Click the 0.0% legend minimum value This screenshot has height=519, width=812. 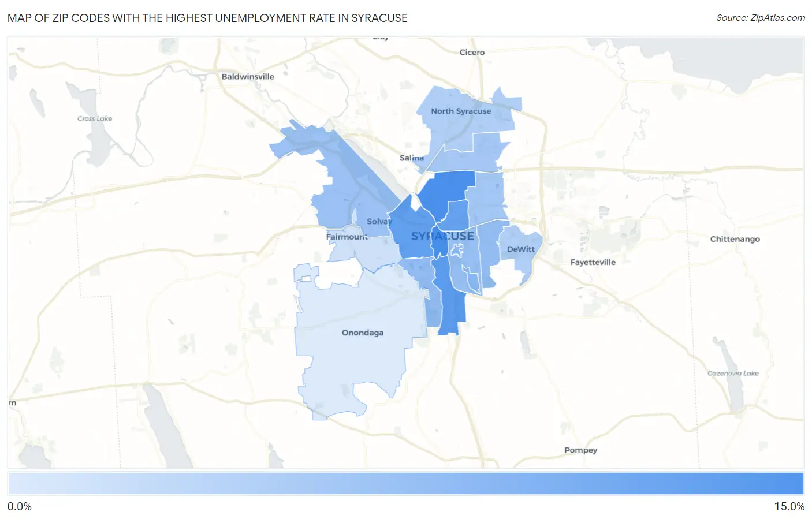20,506
